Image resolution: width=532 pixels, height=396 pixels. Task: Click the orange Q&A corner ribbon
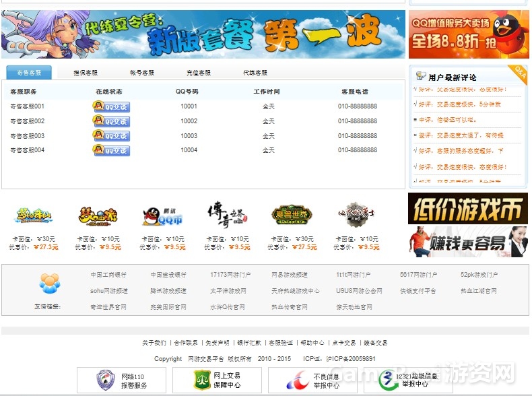tap(519, 73)
